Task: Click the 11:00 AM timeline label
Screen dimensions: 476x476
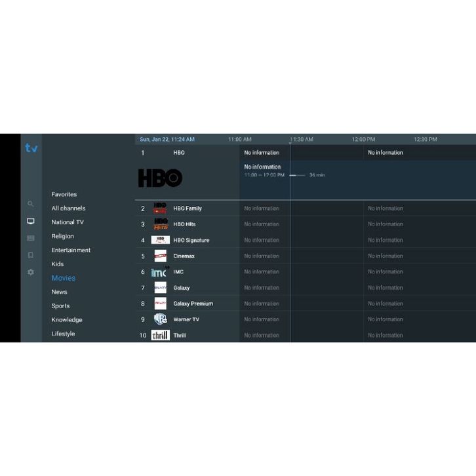Action: (x=239, y=140)
